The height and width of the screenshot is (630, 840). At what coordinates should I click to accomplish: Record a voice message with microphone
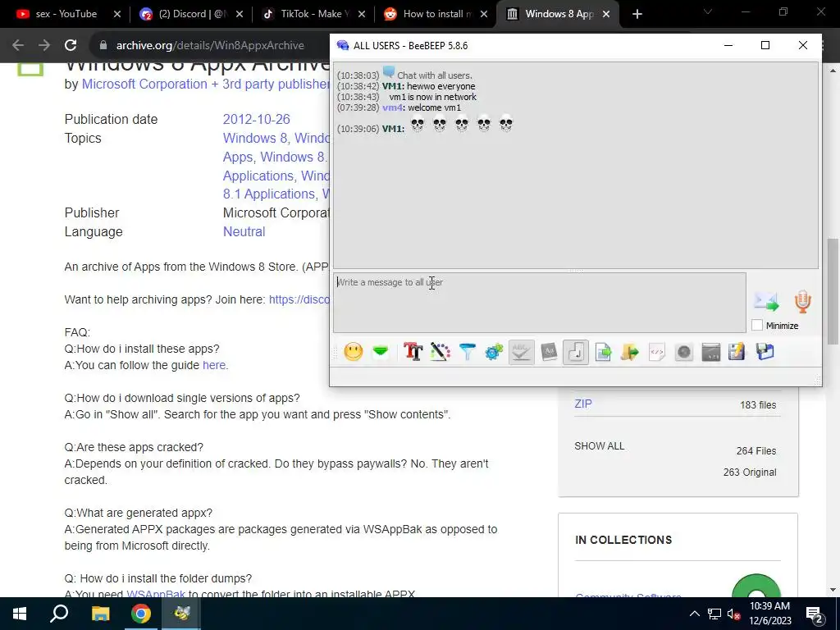coord(802,302)
